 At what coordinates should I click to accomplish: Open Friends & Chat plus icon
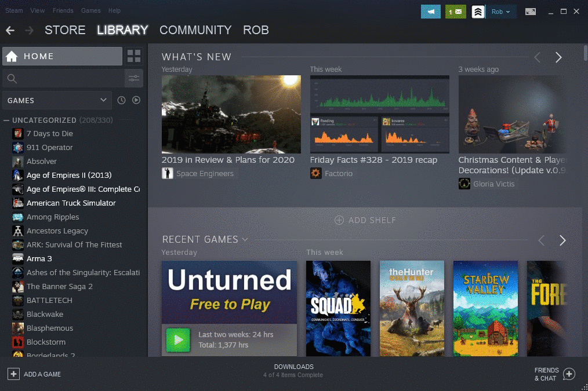(569, 374)
